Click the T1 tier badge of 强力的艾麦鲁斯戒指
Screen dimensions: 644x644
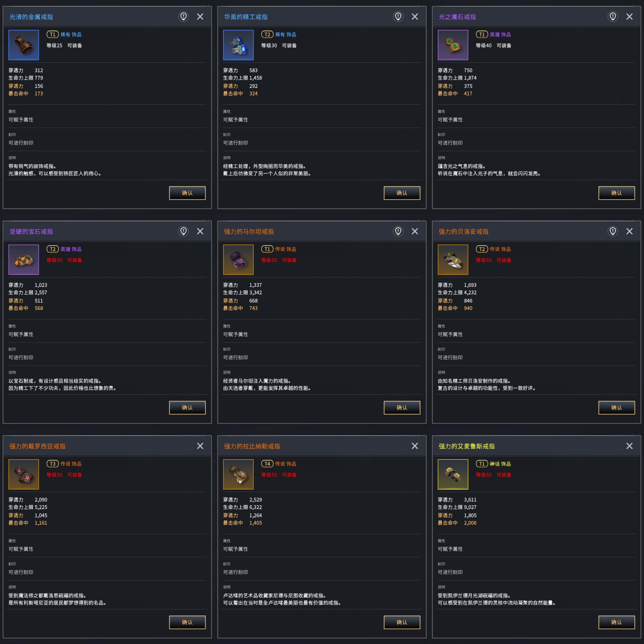coord(482,464)
